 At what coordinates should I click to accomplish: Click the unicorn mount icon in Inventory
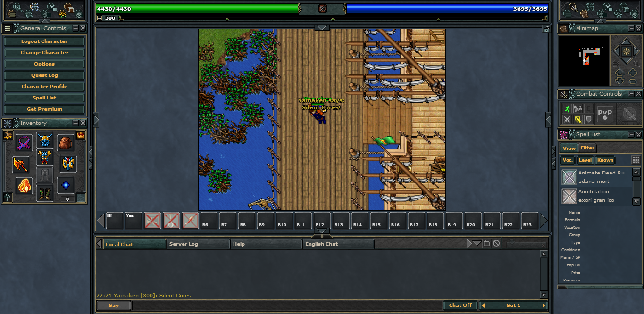click(x=8, y=135)
